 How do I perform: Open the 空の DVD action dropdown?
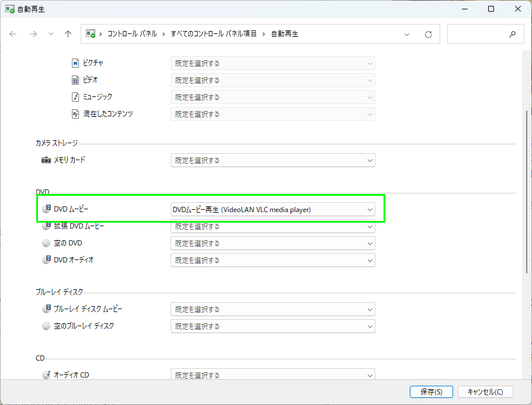tap(273, 244)
